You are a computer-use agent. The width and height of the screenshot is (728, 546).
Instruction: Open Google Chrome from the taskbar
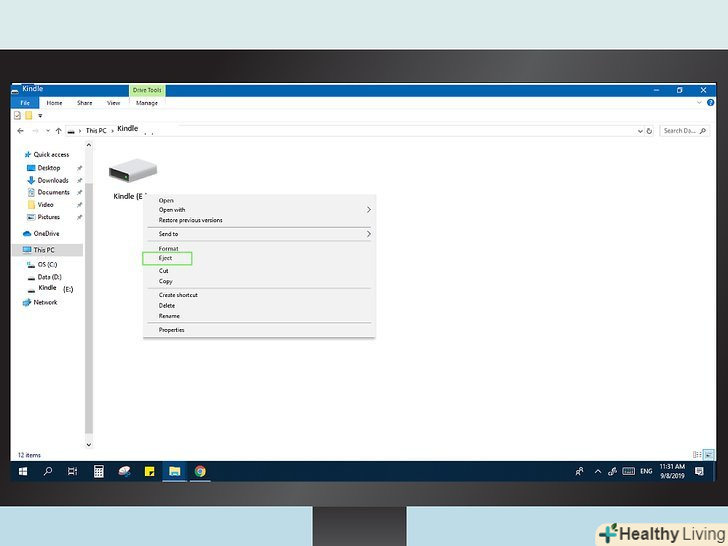[200, 471]
